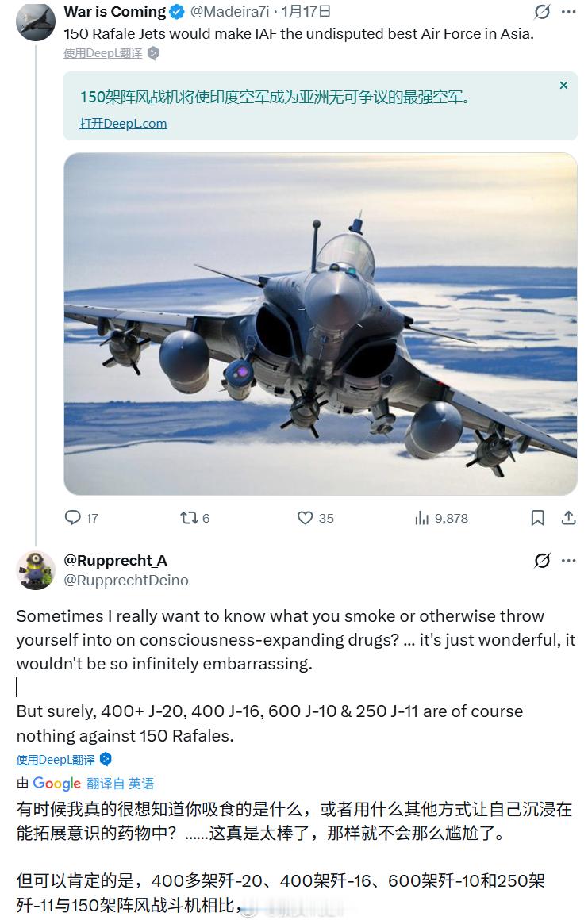Screen dimensions: 588x924
Task: Bookmark the War is Coming tweet
Action: (x=537, y=518)
